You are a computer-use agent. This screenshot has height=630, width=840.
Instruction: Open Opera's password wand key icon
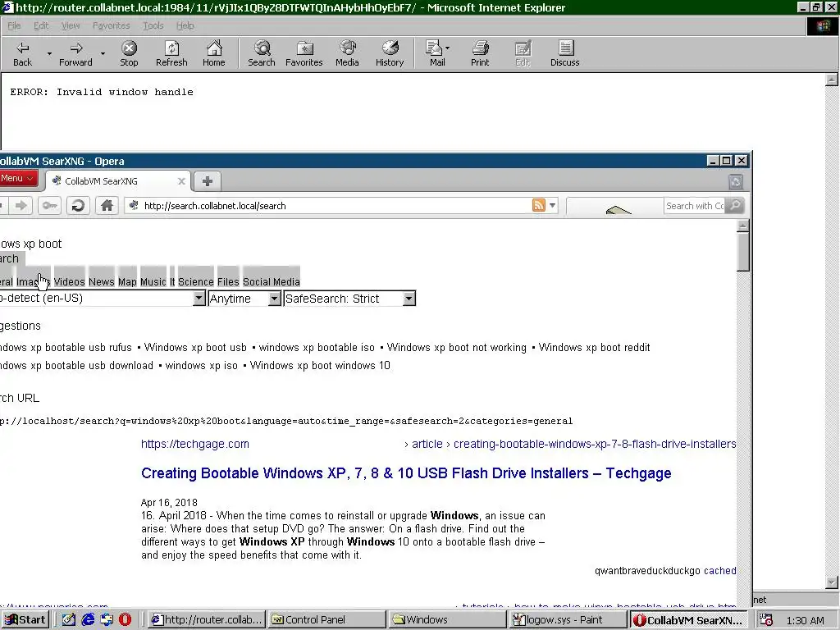point(49,206)
